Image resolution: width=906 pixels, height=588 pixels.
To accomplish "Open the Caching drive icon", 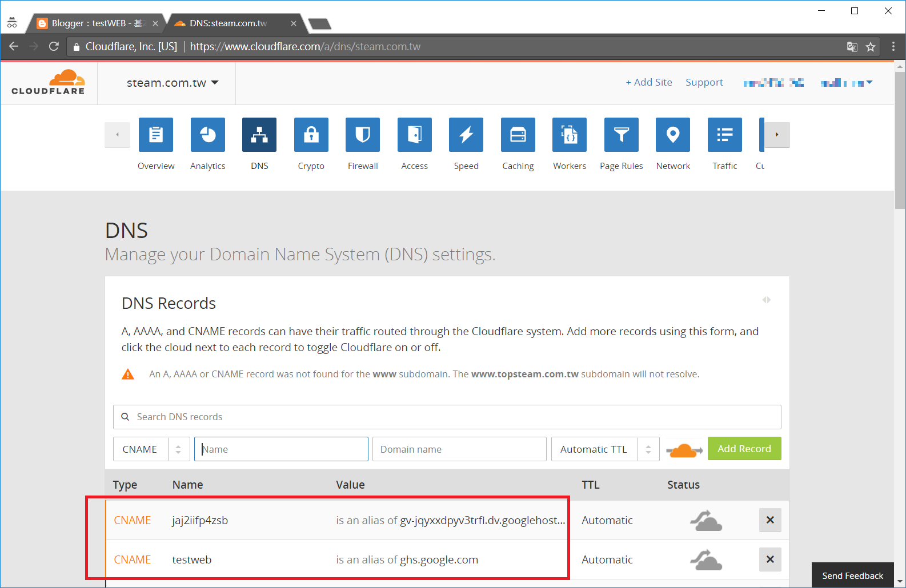I will coord(518,135).
